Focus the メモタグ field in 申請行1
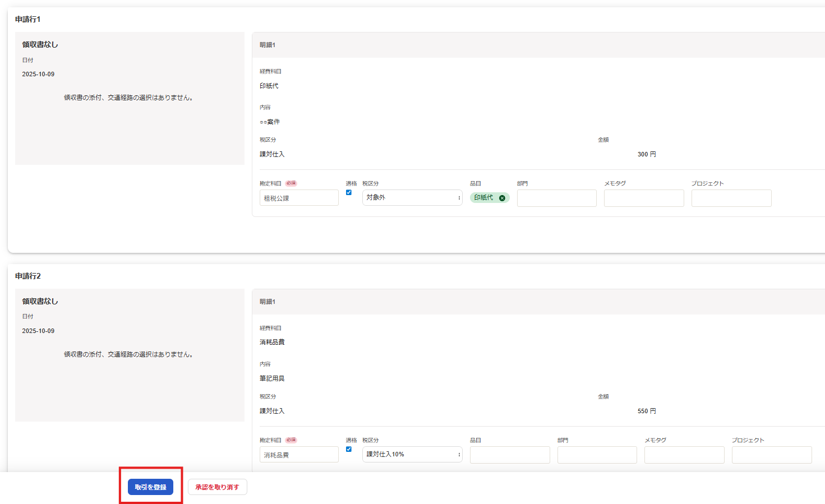This screenshot has width=825, height=504. (644, 198)
